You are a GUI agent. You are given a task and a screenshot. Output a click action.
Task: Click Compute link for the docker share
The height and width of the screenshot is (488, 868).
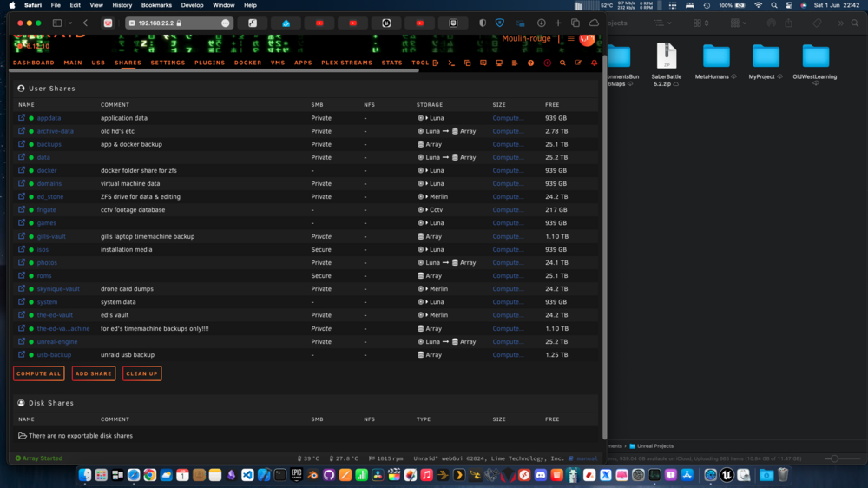(x=508, y=170)
